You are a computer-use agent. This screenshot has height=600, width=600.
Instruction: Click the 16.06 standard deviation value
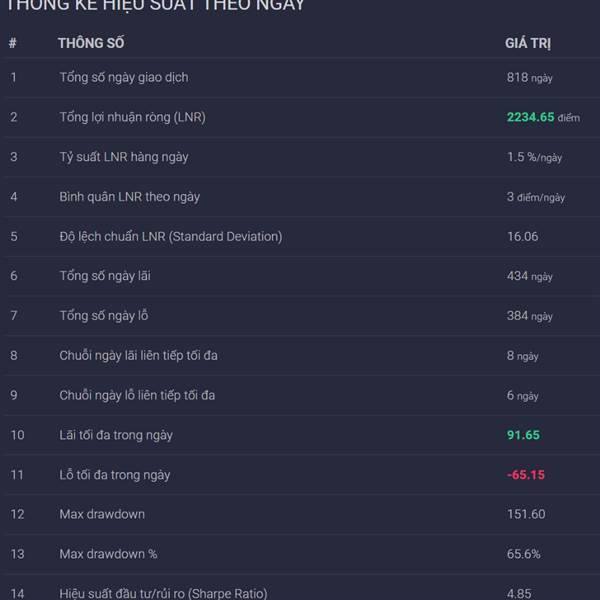click(522, 236)
